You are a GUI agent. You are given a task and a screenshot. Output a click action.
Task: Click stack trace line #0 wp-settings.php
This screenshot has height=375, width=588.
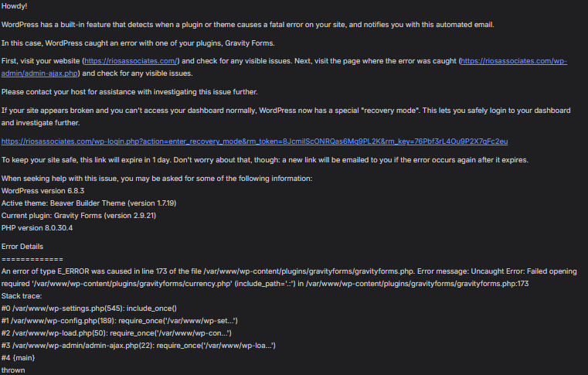tap(89, 309)
